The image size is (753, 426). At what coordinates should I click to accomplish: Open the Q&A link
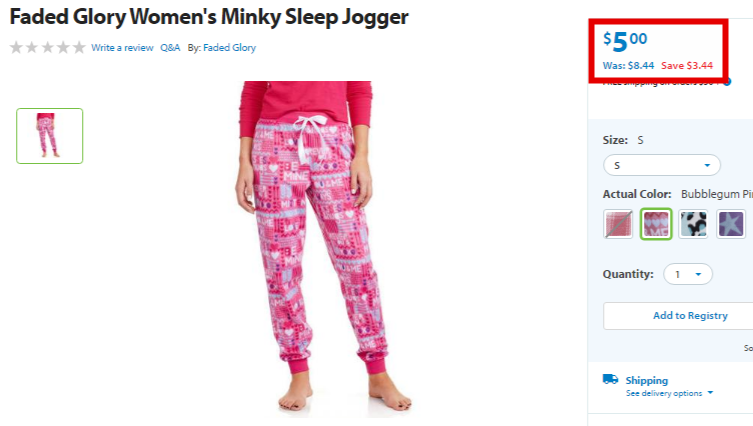(x=170, y=48)
